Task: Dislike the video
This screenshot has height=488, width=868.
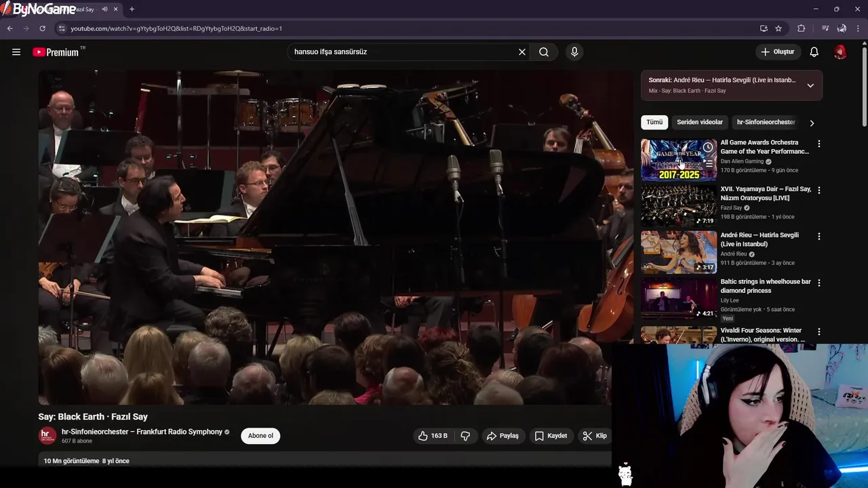Action: [x=465, y=436]
